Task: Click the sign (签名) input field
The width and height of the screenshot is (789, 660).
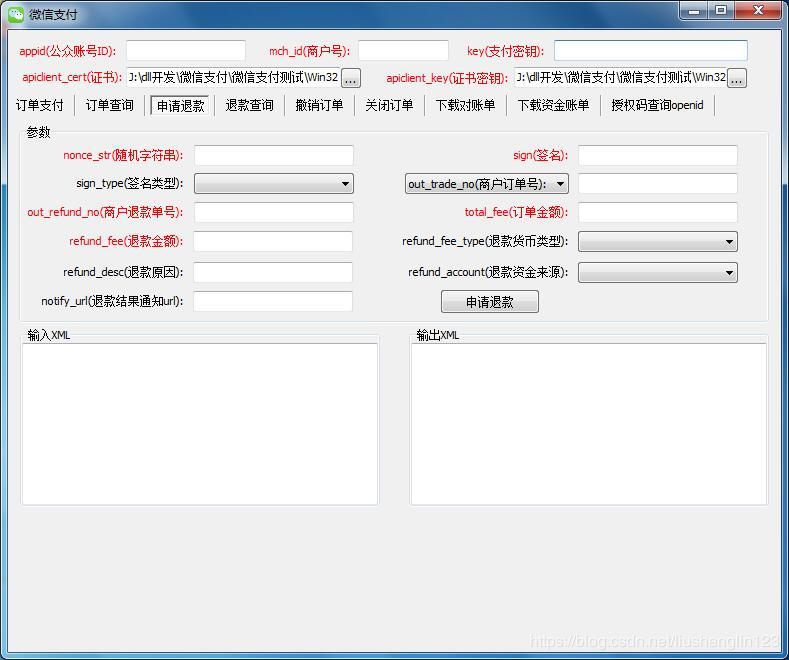Action: 658,155
